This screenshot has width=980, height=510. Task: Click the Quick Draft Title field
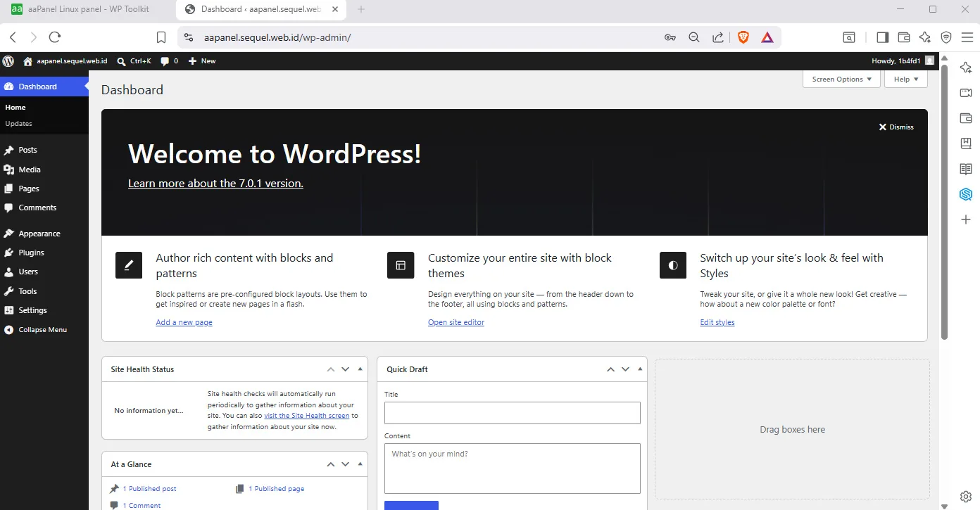(x=513, y=413)
